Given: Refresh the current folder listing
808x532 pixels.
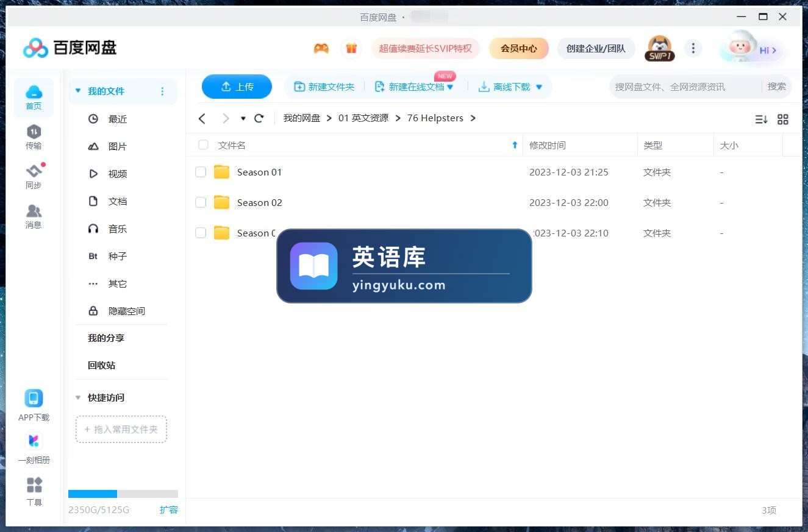Looking at the screenshot, I should pos(259,118).
